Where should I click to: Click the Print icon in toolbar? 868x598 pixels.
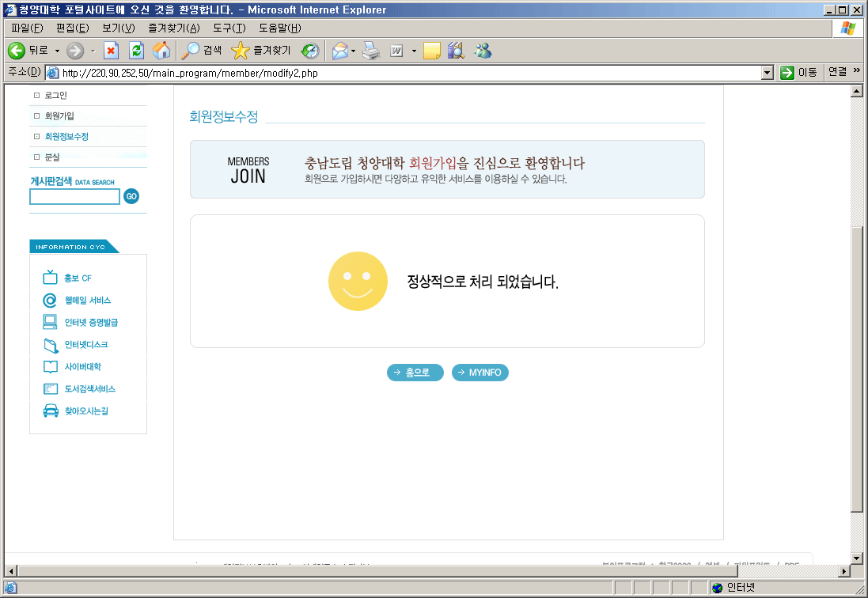[371, 51]
